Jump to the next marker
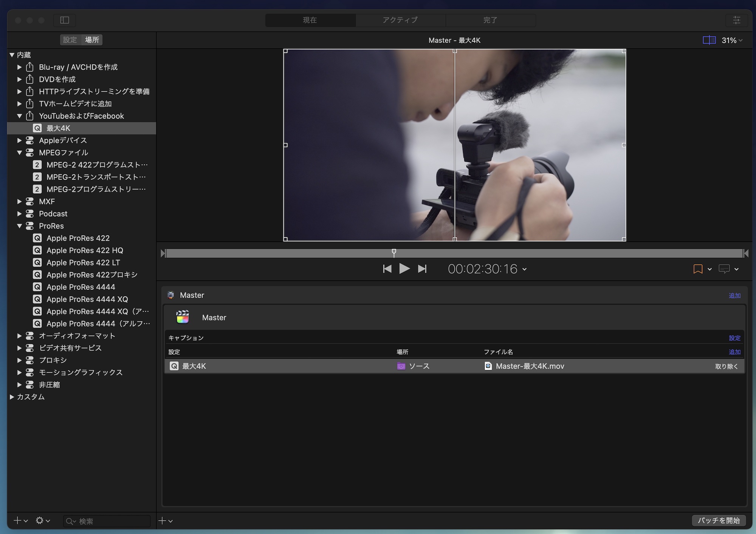This screenshot has width=756, height=534. click(422, 269)
